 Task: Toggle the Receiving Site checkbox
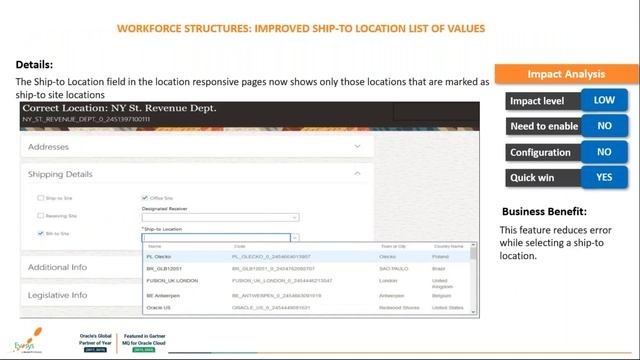40,216
